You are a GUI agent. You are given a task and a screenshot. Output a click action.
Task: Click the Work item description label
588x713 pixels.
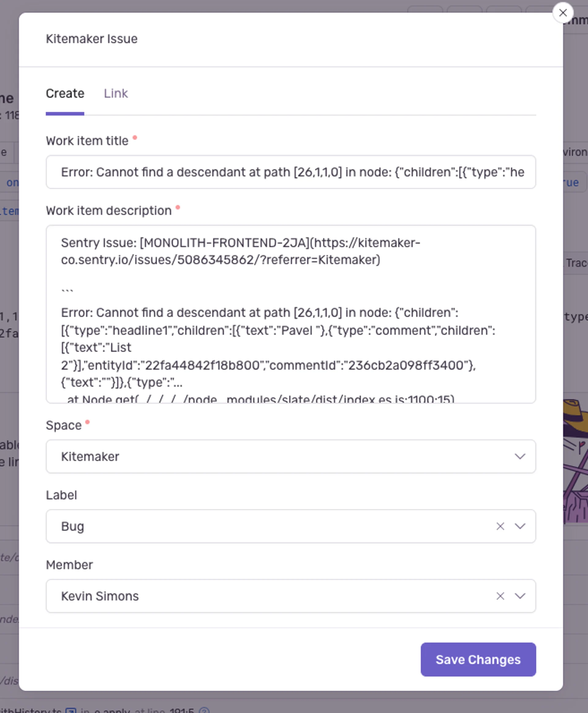[x=109, y=211]
